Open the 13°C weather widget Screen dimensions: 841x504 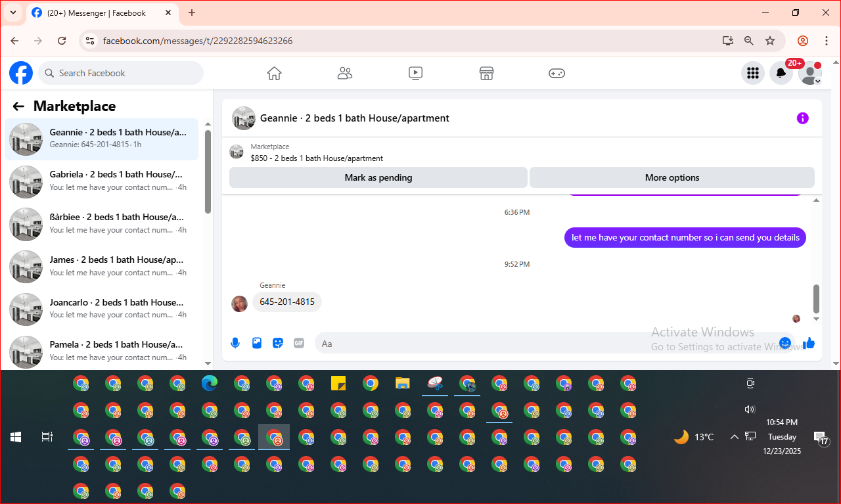tap(694, 436)
